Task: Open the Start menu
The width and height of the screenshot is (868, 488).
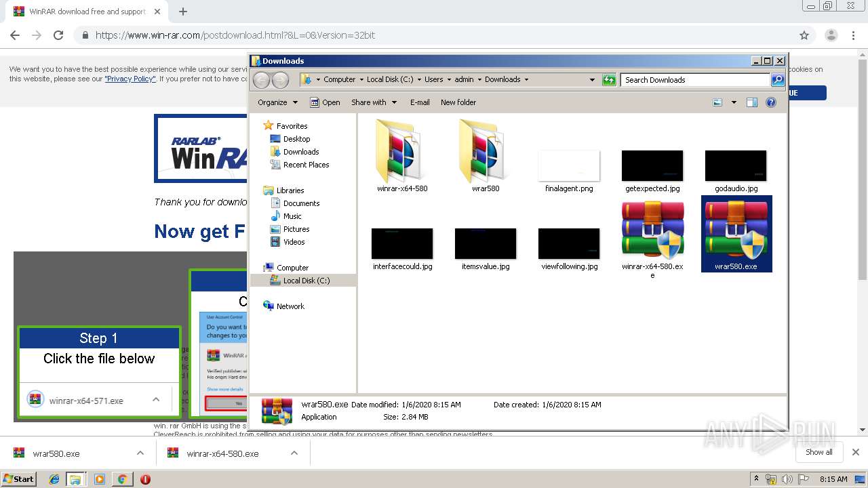Action: click(x=19, y=479)
